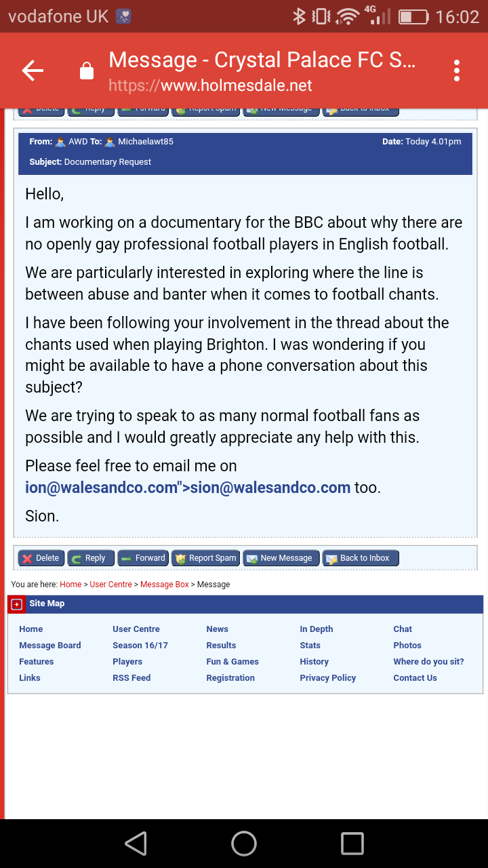Open Season 16/17 site map link
Image resolution: width=488 pixels, height=868 pixels.
coord(140,646)
